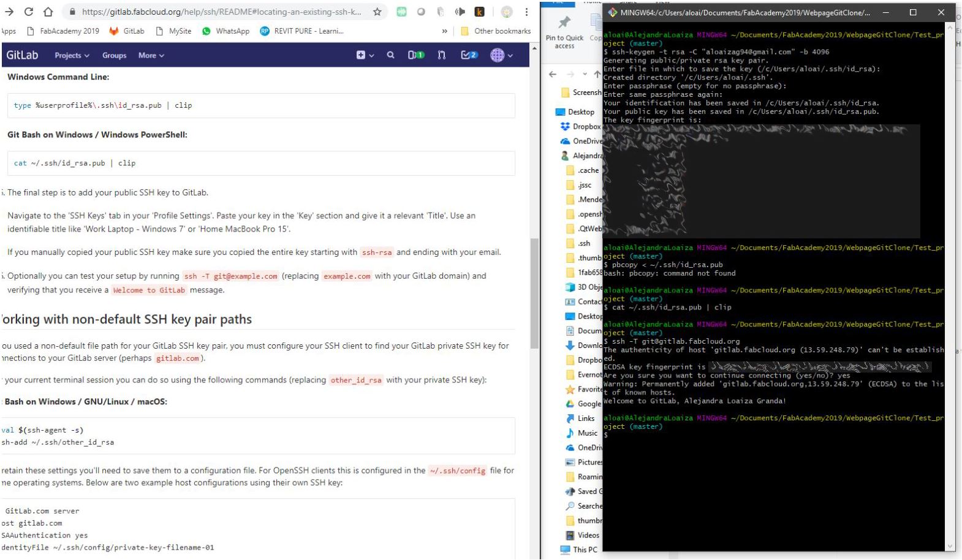The height and width of the screenshot is (560, 962).
Task: Click the site lock icon in address bar
Action: coord(72,12)
